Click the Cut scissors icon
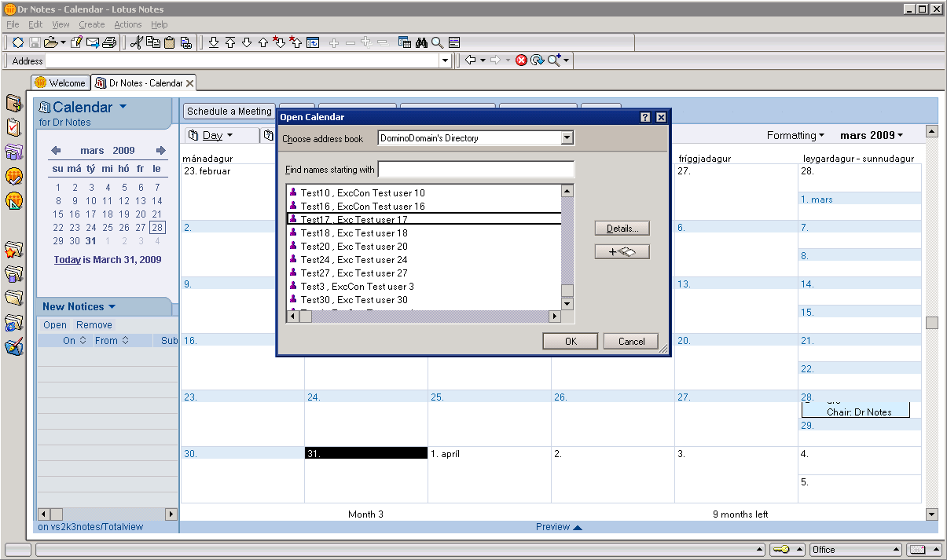This screenshot has width=947, height=560. pos(136,42)
